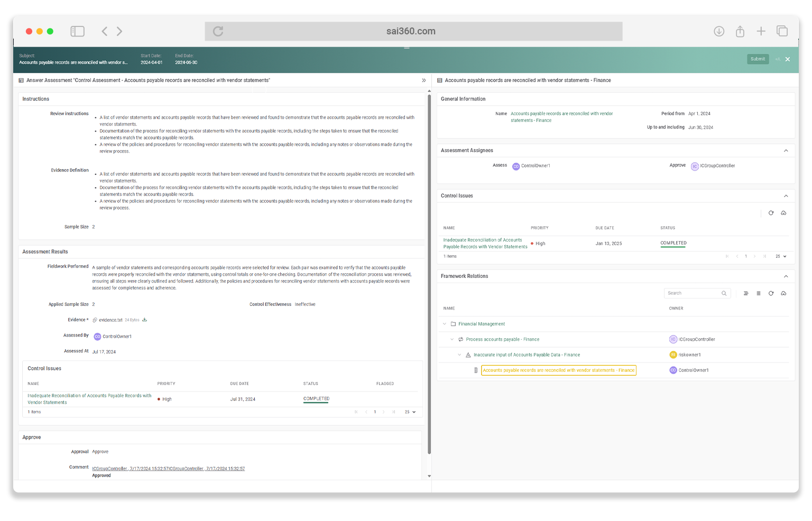Click the NAME column header in Framework Relations
The height and width of the screenshot is (521, 812).
449,309
